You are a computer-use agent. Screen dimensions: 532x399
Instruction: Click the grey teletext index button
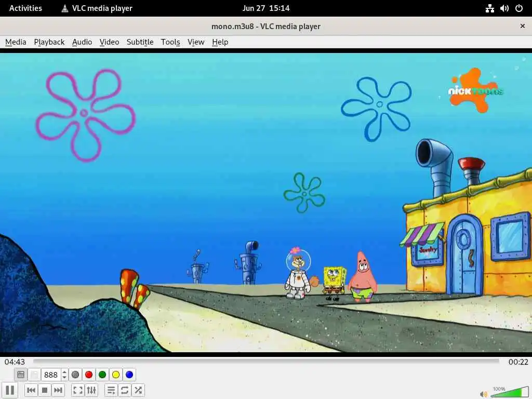point(75,375)
